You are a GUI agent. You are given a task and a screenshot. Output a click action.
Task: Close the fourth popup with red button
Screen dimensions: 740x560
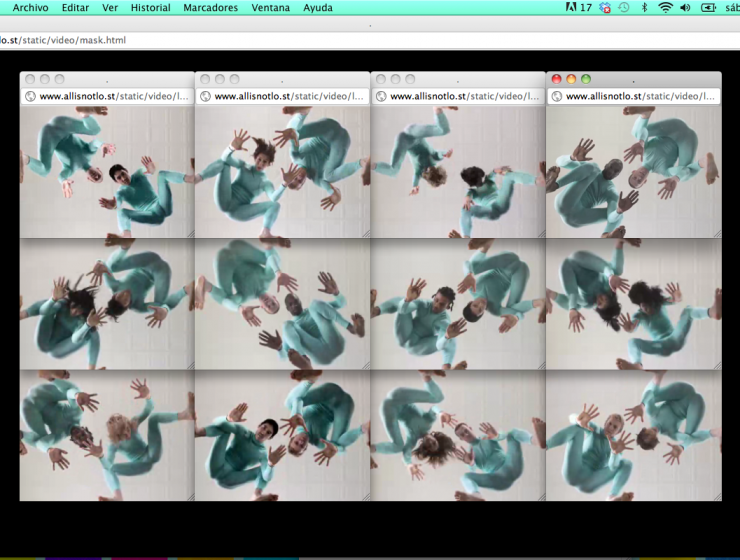coord(557,79)
